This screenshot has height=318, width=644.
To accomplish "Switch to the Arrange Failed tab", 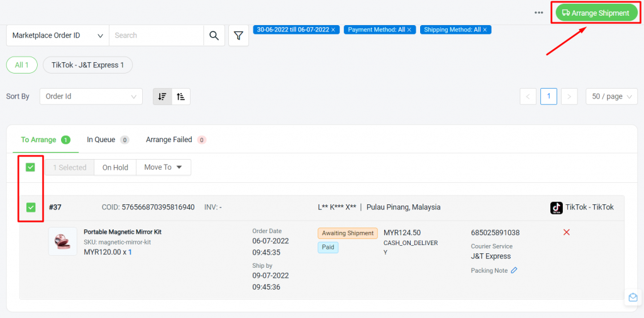I will tap(176, 140).
